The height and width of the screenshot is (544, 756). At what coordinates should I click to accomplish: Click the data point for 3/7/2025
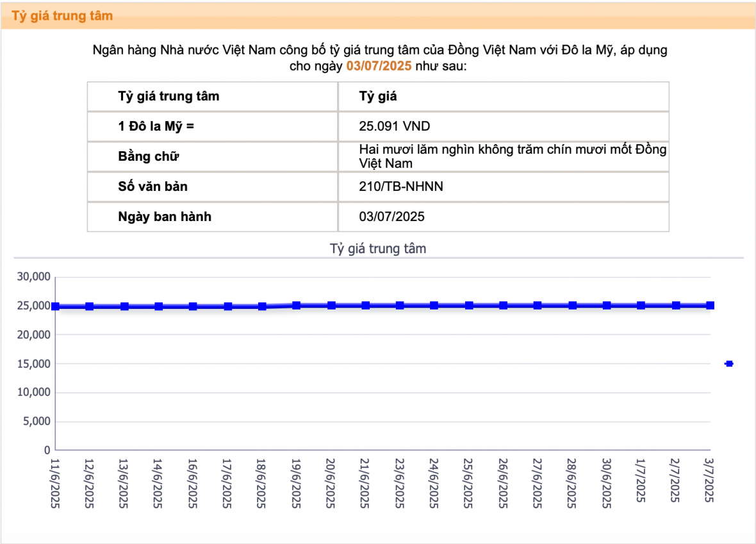click(x=709, y=306)
